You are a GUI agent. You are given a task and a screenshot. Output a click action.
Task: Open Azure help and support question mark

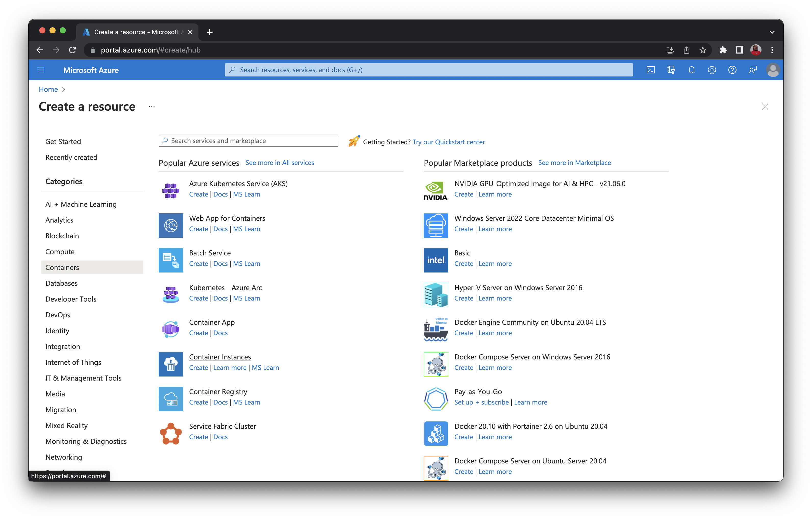[x=732, y=70]
